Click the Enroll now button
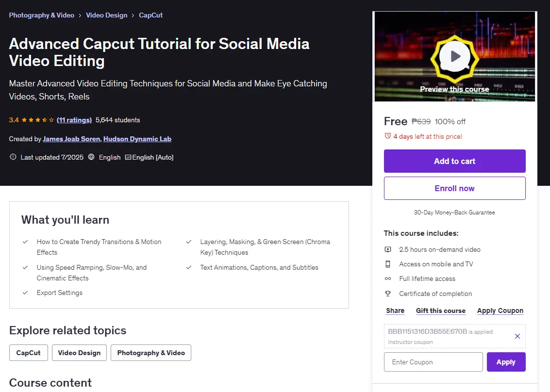Screen dimensions: 550x392 tap(454, 188)
